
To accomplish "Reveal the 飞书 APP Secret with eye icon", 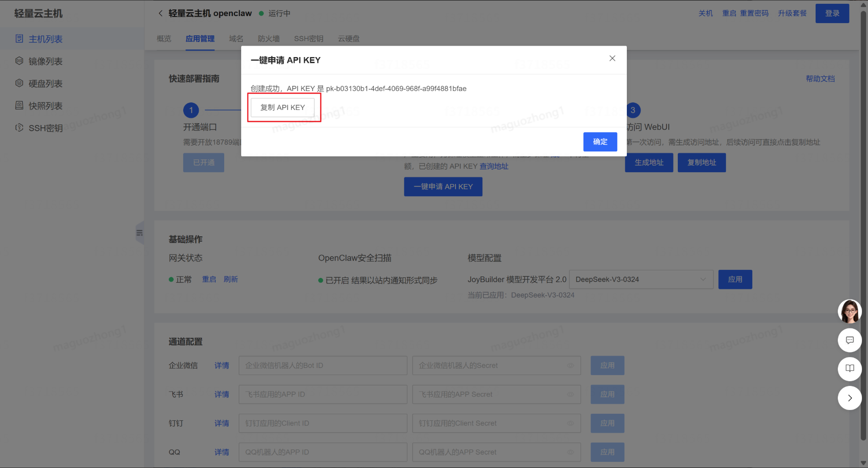I will (x=570, y=394).
